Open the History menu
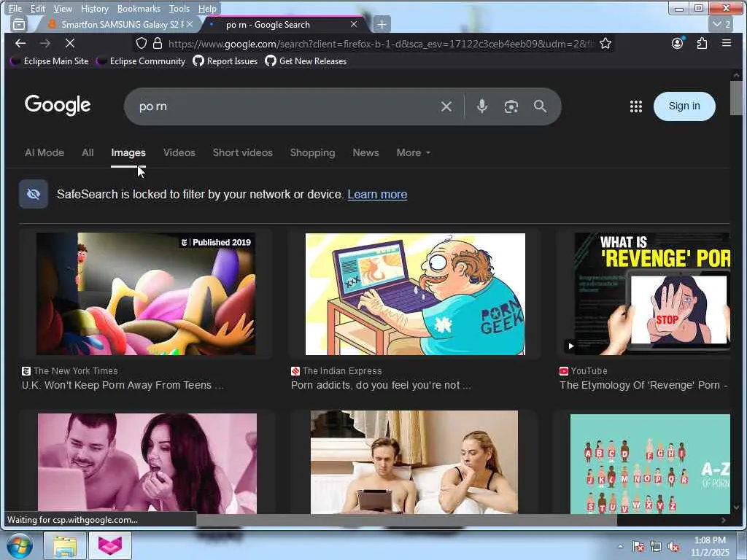Screen dimensions: 747x560 [94, 9]
